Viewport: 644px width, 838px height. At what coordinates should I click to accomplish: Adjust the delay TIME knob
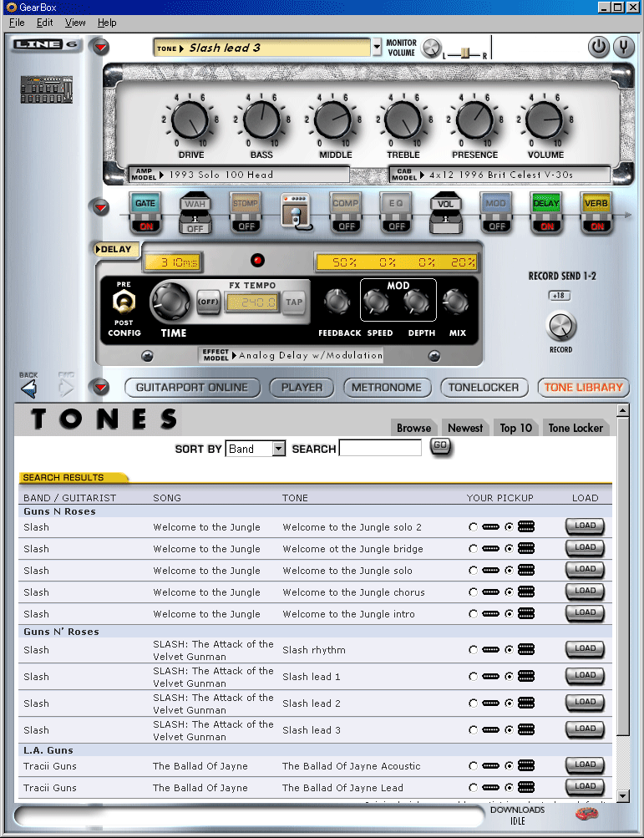170,302
